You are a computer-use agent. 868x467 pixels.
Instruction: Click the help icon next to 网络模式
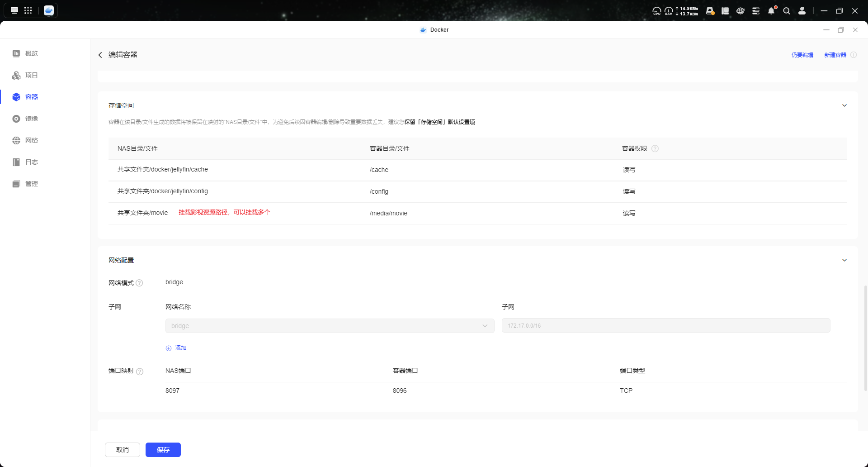tap(139, 283)
